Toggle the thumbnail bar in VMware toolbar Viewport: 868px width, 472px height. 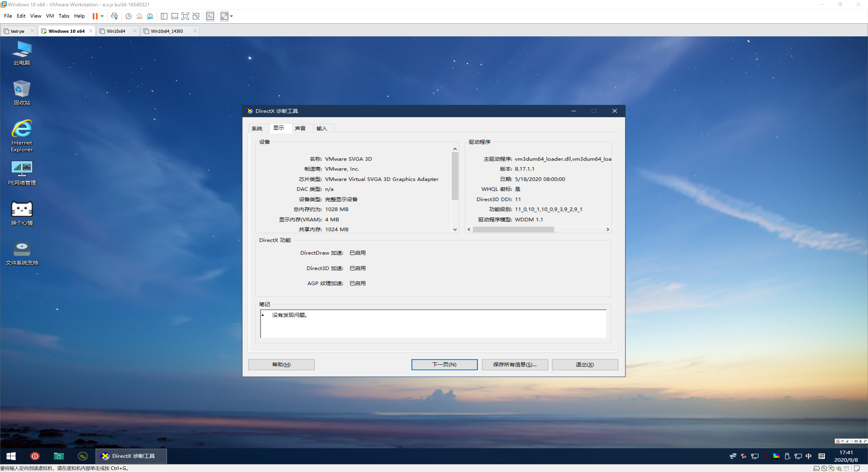(x=175, y=16)
